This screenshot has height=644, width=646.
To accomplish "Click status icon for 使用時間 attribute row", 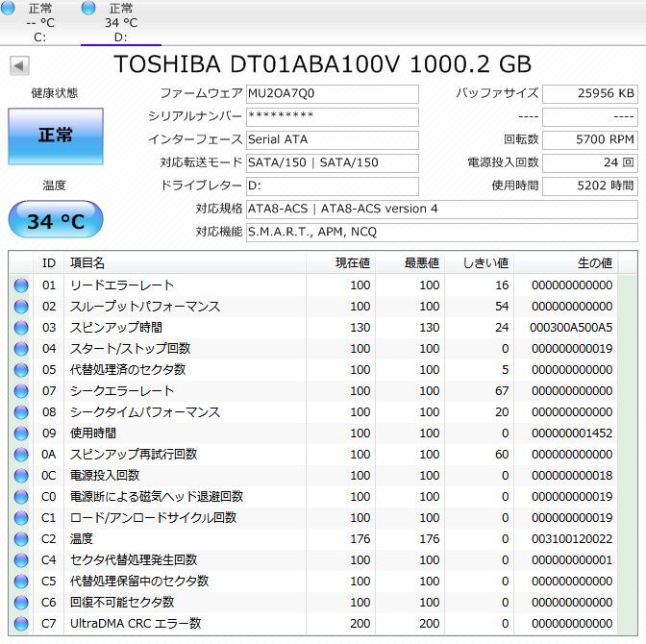I will click(21, 433).
